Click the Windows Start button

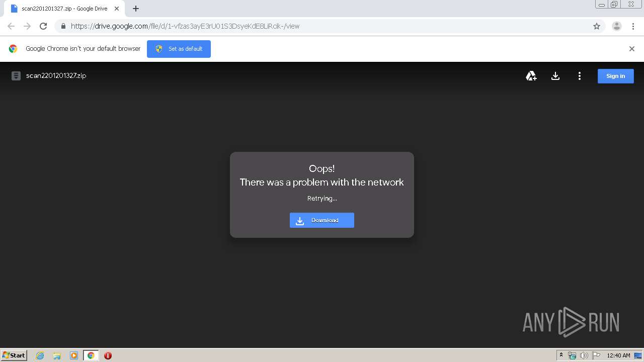coord(14,355)
